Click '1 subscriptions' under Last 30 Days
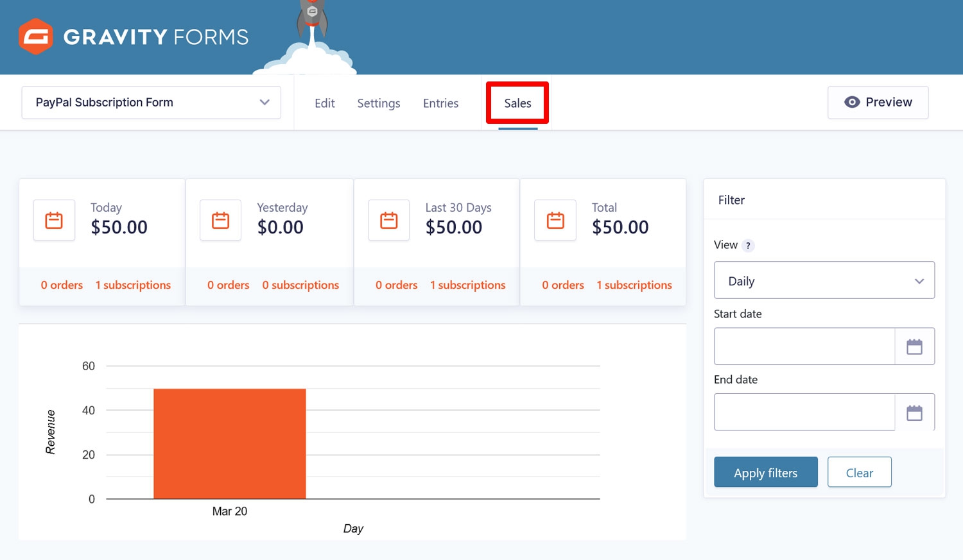The image size is (963, 560). (x=468, y=285)
